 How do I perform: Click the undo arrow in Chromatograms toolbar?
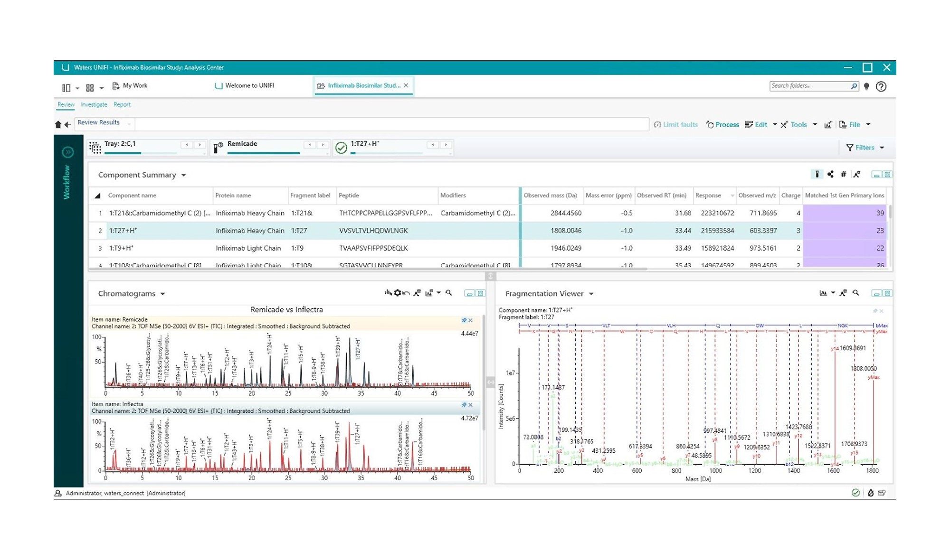[406, 293]
